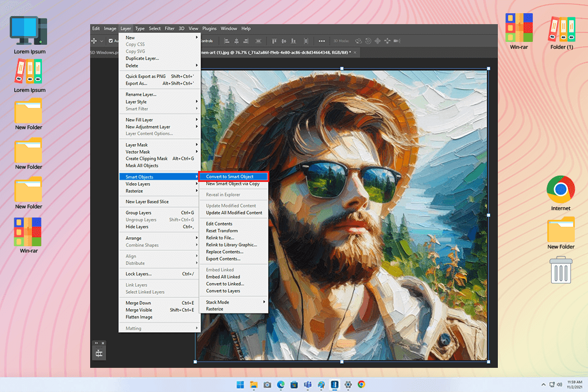Open the Window menu

click(229, 29)
